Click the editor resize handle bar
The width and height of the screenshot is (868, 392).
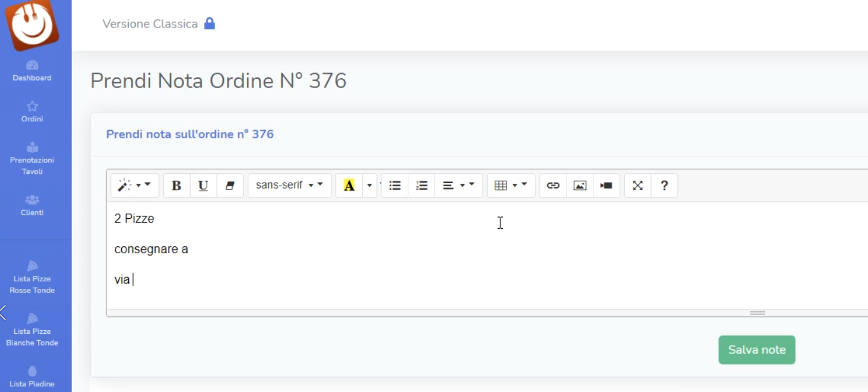click(x=757, y=313)
